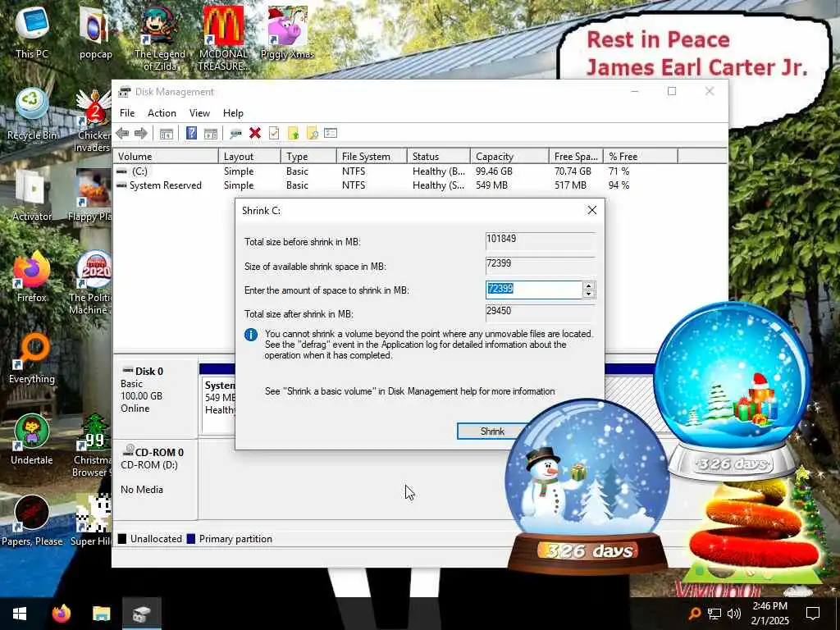
Task: Toggle Show/Hide Console Tree toolbar icon
Action: (166, 134)
